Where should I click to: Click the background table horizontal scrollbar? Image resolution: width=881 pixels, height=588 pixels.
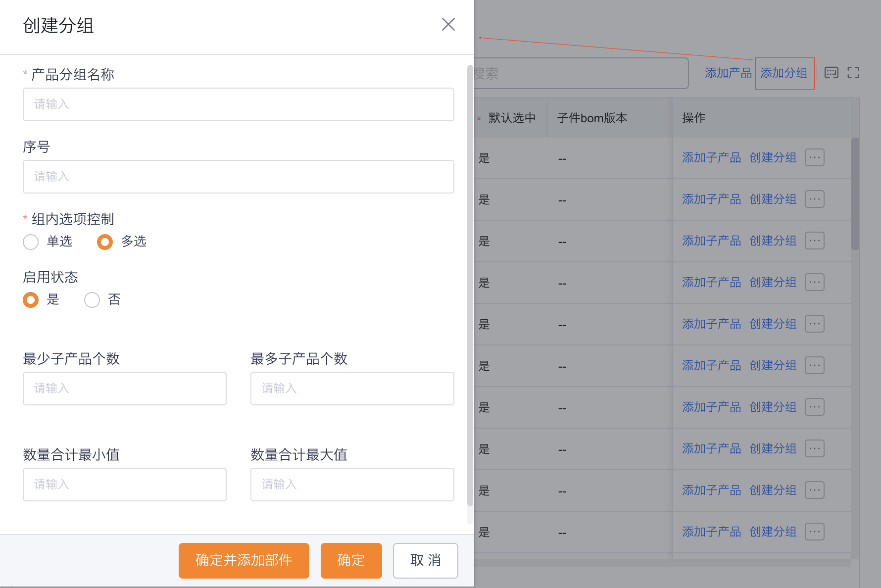point(663,563)
